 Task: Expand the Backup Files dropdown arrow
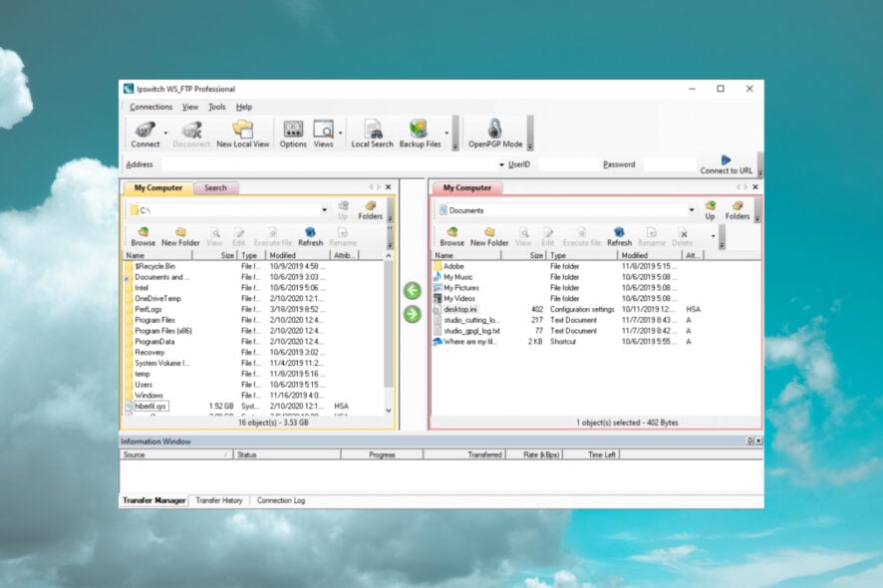[x=446, y=134]
